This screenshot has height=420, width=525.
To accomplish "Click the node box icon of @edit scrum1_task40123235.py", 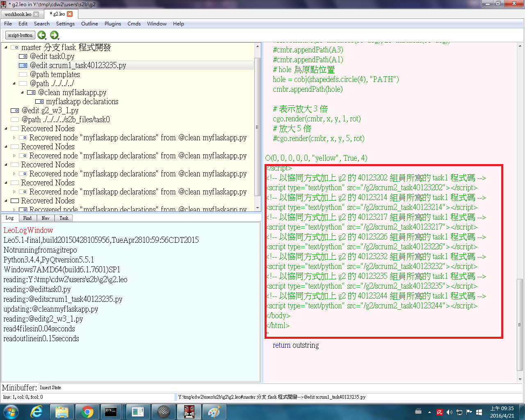I will pos(23,66).
